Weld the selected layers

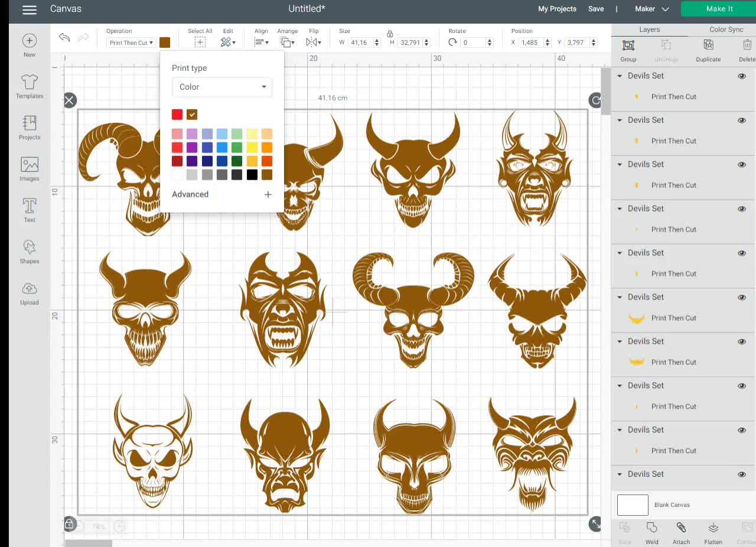(x=652, y=533)
